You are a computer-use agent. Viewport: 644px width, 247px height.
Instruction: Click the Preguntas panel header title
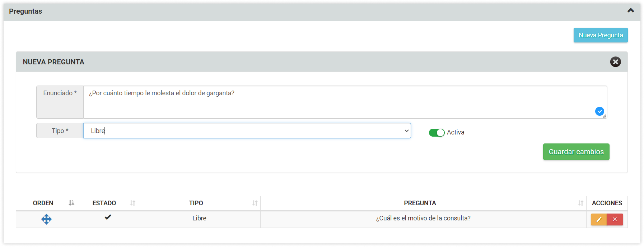tap(25, 11)
